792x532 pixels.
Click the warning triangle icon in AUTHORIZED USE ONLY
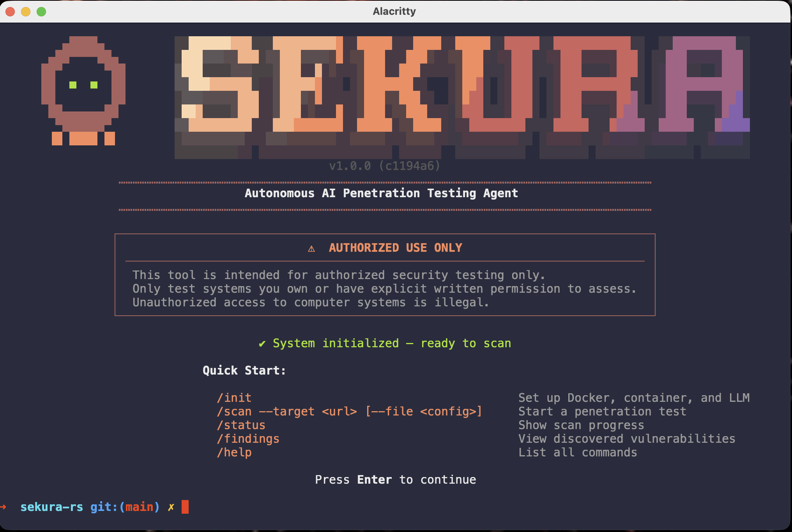tap(311, 248)
